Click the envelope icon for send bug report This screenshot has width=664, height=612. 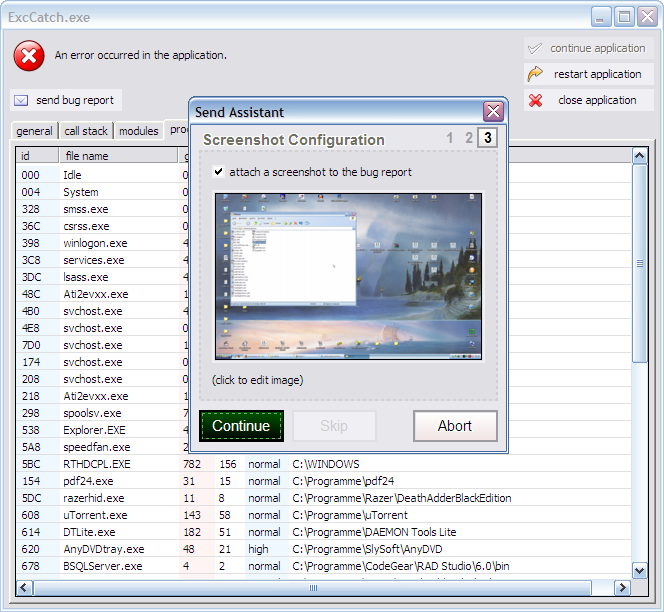tap(21, 100)
